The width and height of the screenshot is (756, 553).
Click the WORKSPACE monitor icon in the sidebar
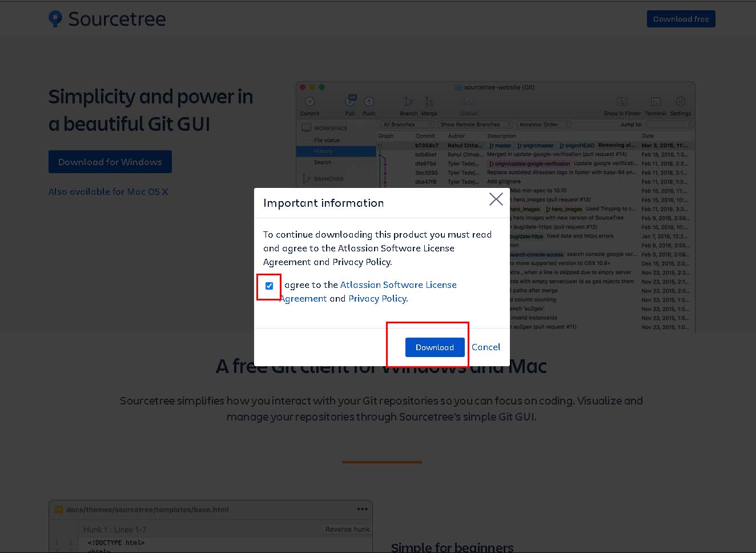[307, 128]
